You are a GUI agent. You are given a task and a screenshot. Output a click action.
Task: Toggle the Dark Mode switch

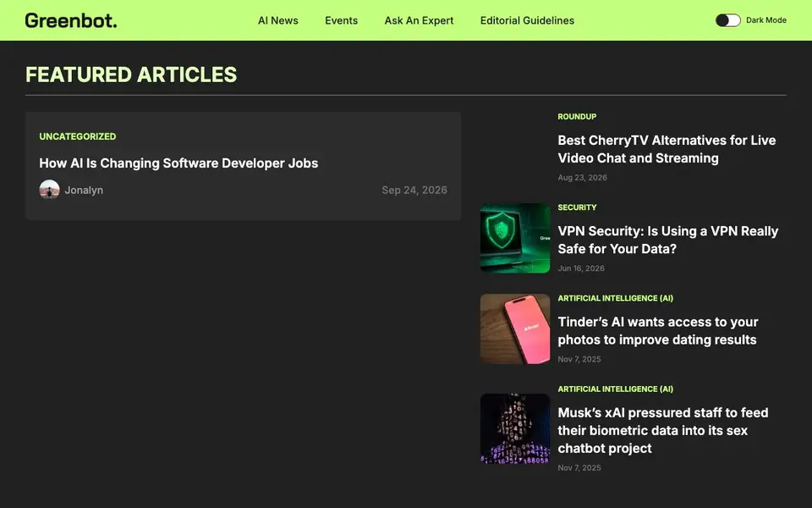pos(728,20)
